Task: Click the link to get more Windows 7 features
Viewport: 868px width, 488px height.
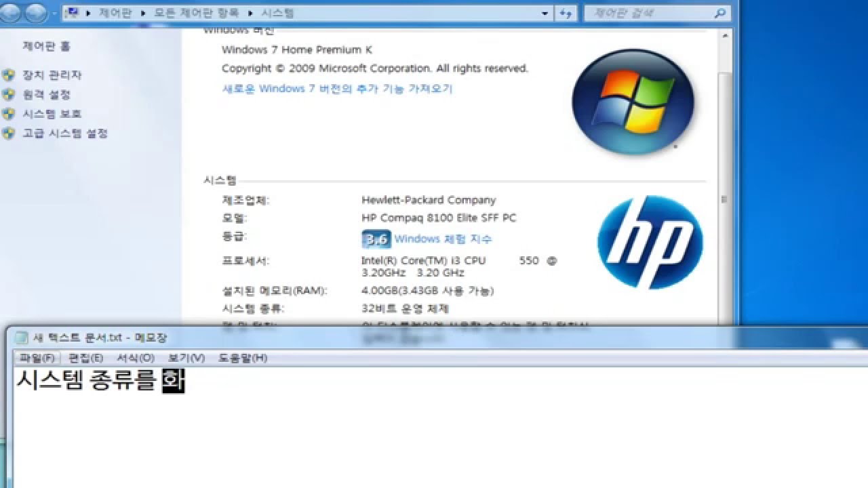Action: point(337,89)
